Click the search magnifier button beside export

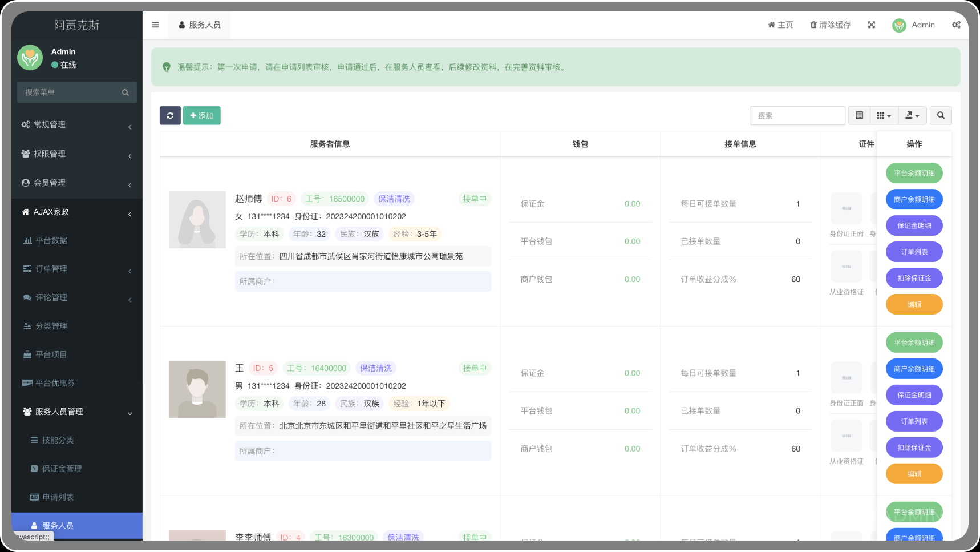pyautogui.click(x=941, y=116)
